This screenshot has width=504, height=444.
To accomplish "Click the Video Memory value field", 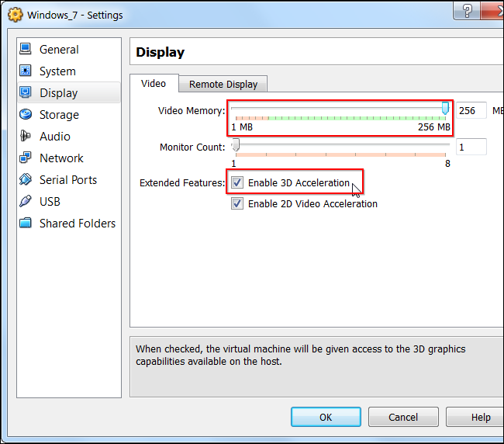I will coord(471,110).
